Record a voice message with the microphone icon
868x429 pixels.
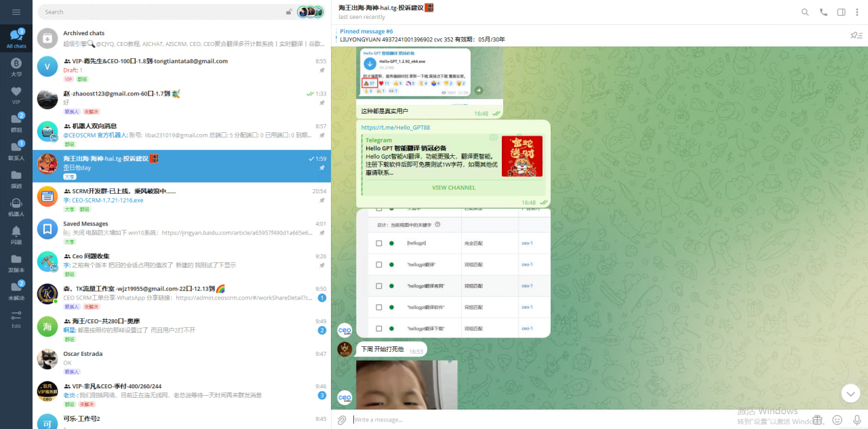856,420
